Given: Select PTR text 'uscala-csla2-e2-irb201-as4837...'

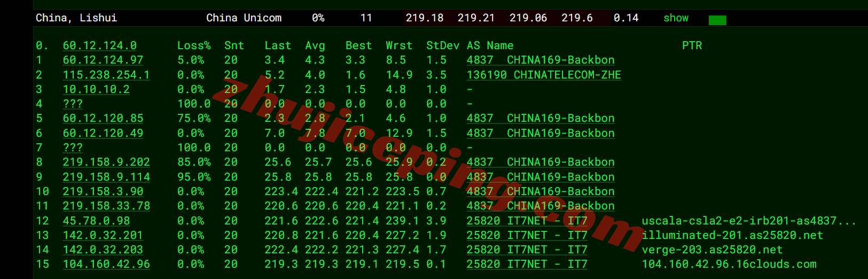Looking at the screenshot, I should pos(749,221).
